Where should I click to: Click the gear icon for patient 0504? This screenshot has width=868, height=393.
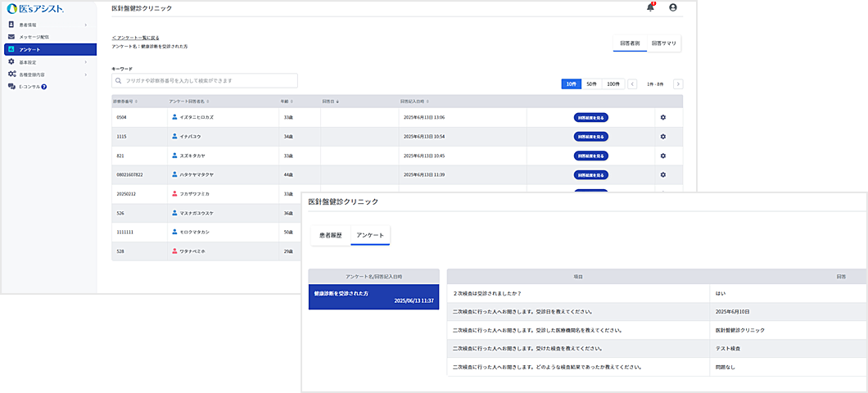662,117
